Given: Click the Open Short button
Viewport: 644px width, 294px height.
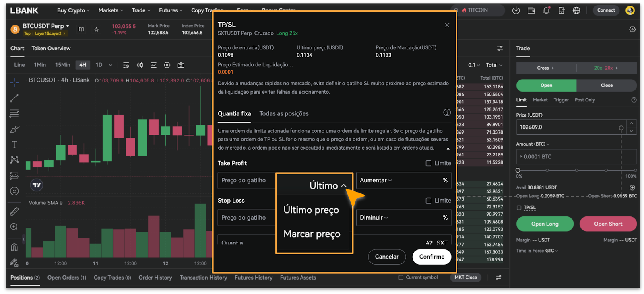Looking at the screenshot, I should click(x=608, y=224).
